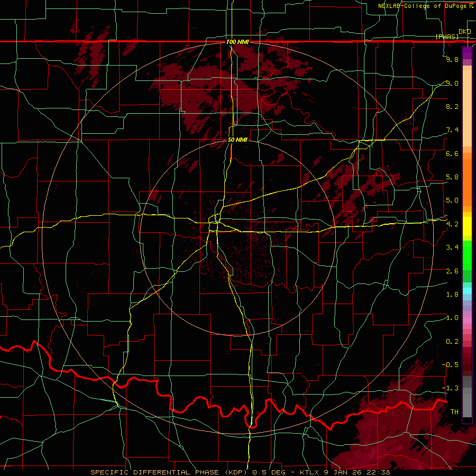The height and width of the screenshot is (476, 476).
Task: Click the DKD label above the color scale
Action: point(464,31)
